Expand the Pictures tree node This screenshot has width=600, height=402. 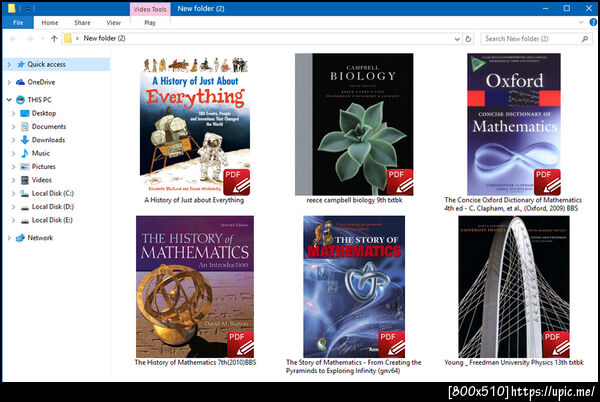point(13,166)
